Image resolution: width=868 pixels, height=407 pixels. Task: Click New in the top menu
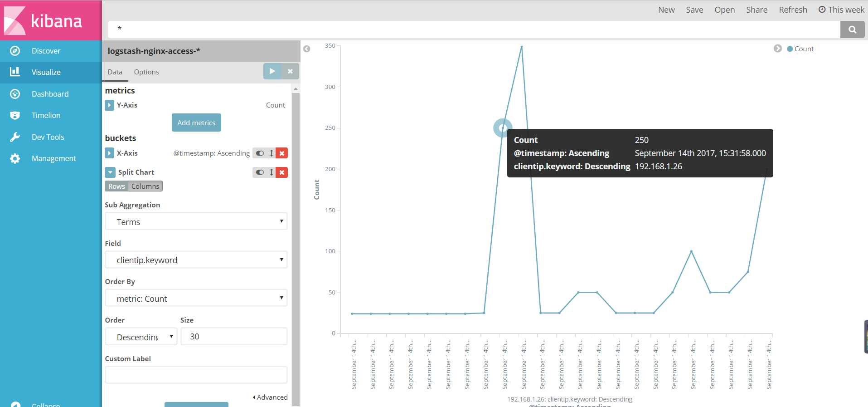pyautogui.click(x=666, y=10)
